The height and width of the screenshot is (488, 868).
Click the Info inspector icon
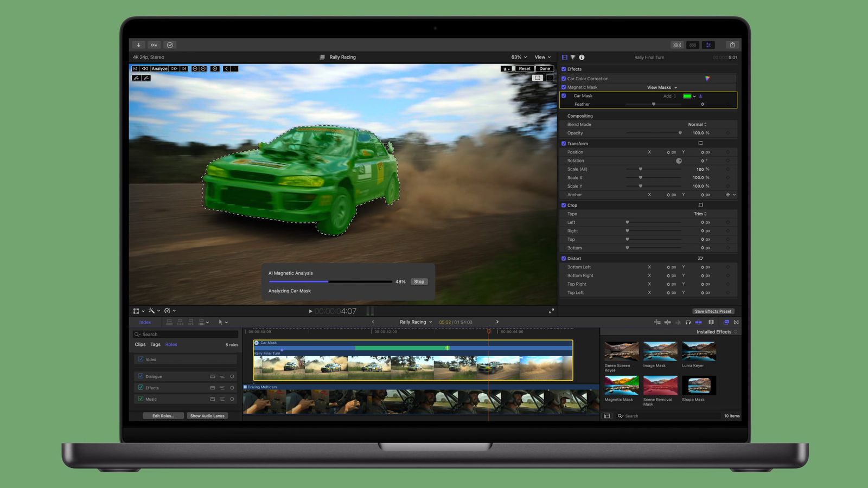click(x=583, y=57)
